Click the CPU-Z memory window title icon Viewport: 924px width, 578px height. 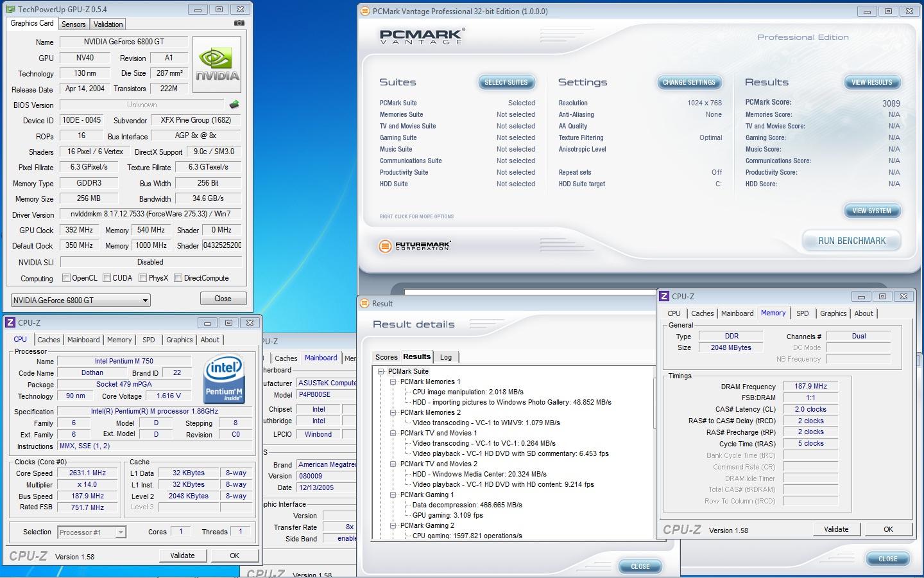coord(664,296)
